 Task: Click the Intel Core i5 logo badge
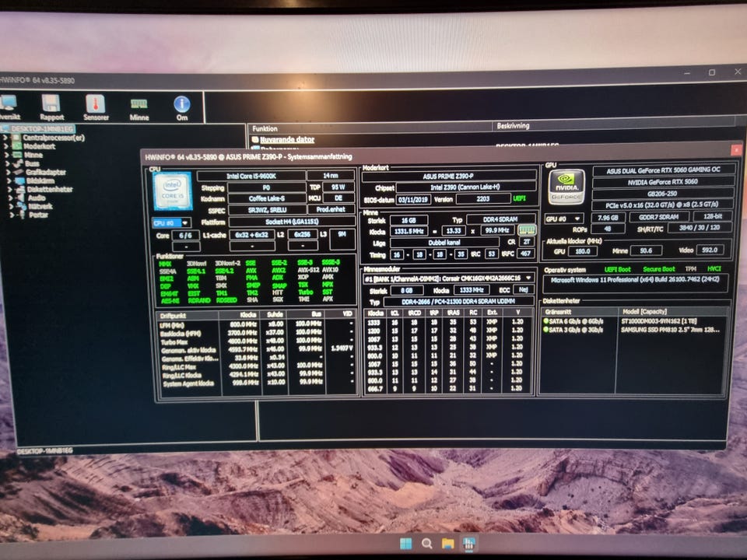point(173,191)
